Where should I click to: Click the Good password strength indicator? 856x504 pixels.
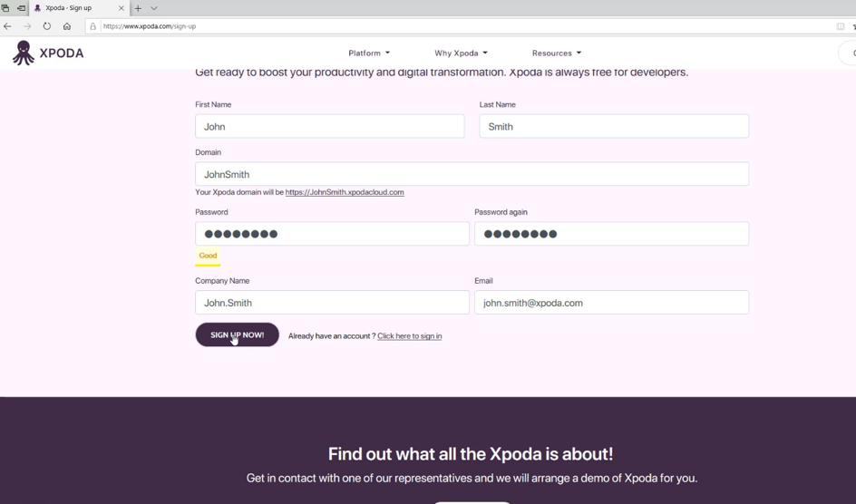coord(208,256)
